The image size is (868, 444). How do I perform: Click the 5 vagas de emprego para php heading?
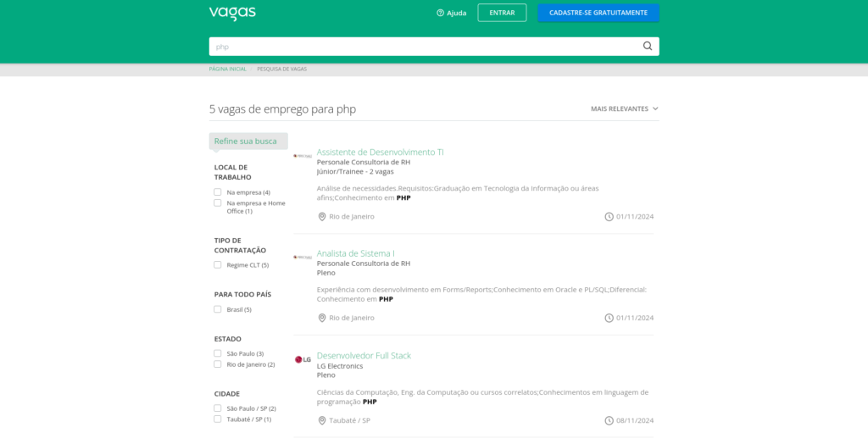tap(282, 109)
